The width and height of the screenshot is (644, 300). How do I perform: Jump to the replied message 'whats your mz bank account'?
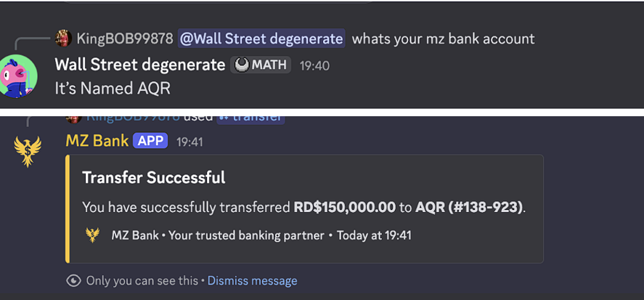(443, 38)
